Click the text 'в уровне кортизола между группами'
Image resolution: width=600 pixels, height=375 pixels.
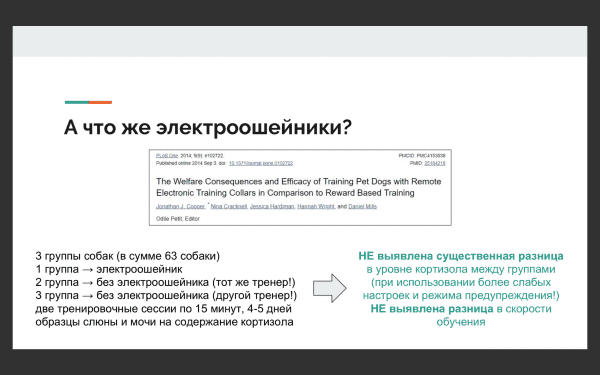(461, 269)
